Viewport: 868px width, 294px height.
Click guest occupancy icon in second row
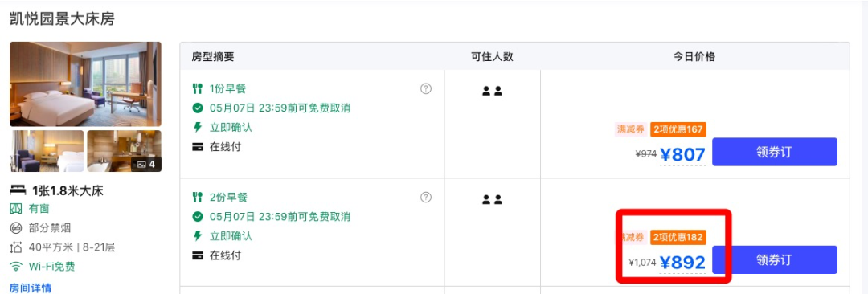492,200
